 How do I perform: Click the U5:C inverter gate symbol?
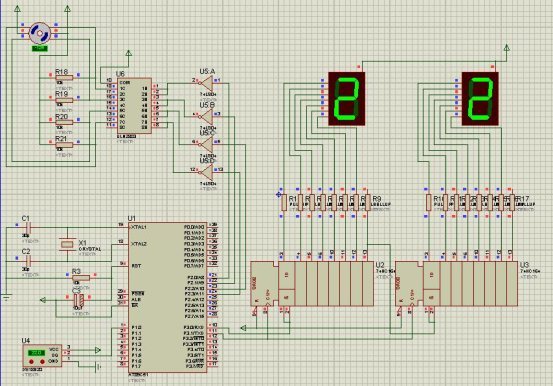coord(206,144)
